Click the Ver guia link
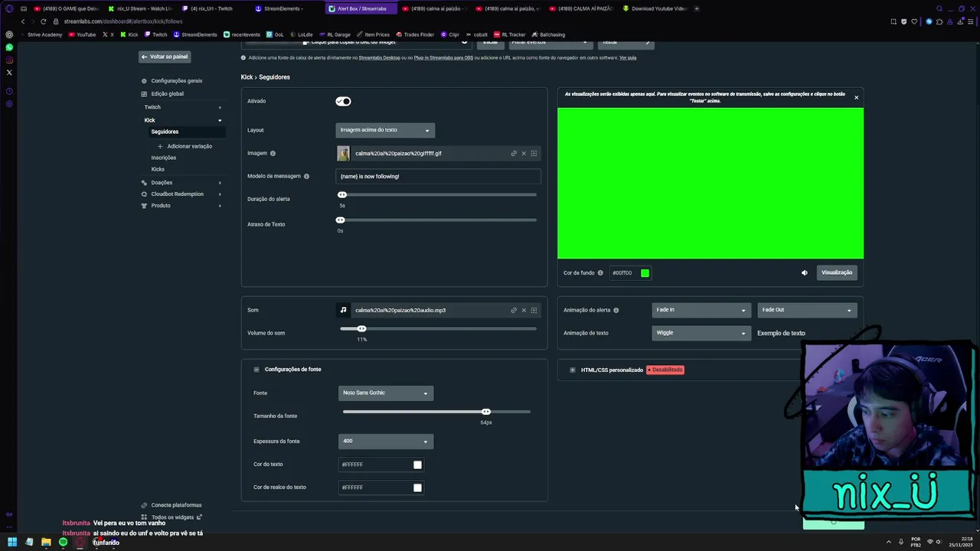Screen dimensions: 980x551 click(628, 57)
